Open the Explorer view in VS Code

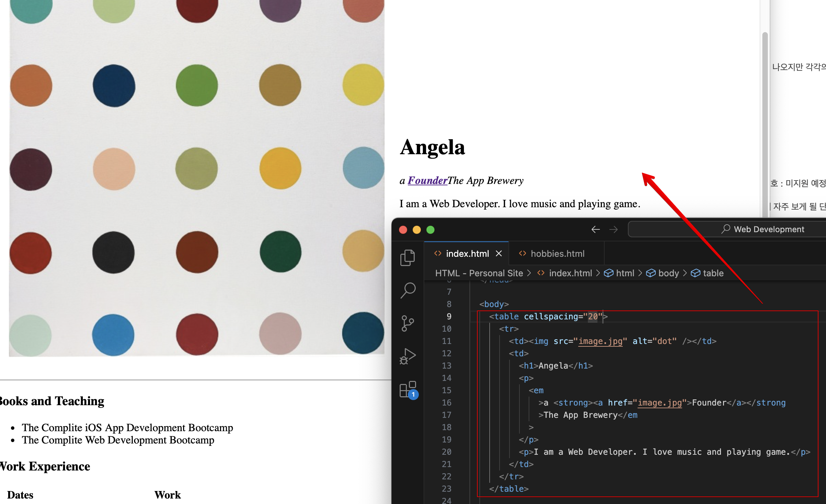(x=408, y=257)
